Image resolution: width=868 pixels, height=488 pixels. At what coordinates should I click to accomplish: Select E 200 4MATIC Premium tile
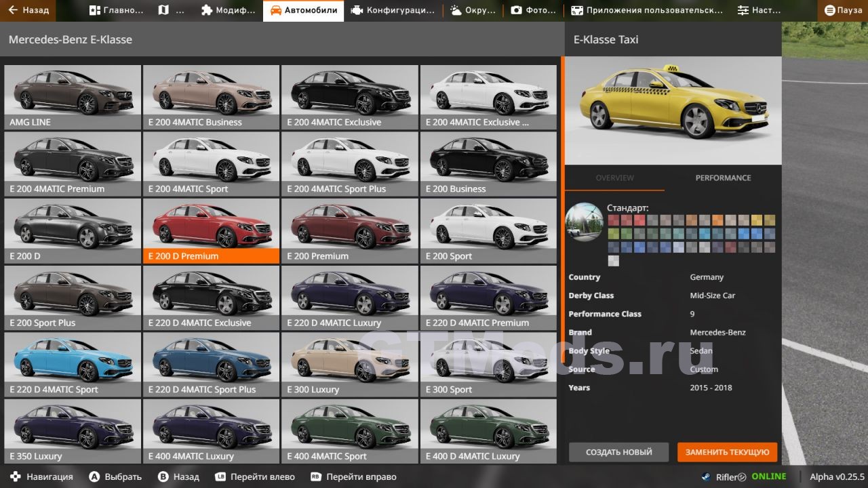[x=73, y=163]
